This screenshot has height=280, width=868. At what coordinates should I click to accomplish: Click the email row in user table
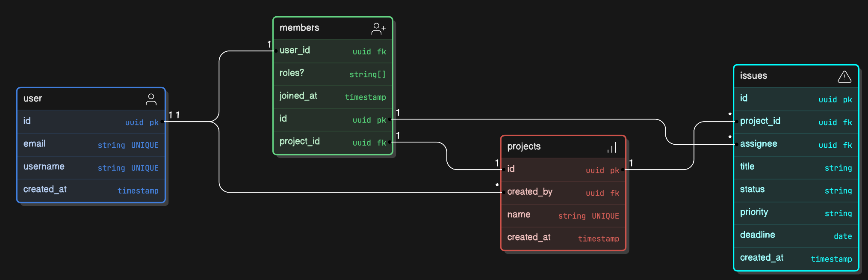pos(91,144)
